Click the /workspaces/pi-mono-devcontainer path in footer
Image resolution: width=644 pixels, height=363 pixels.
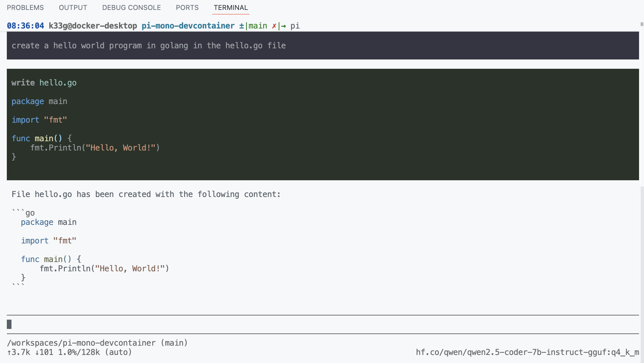81,343
